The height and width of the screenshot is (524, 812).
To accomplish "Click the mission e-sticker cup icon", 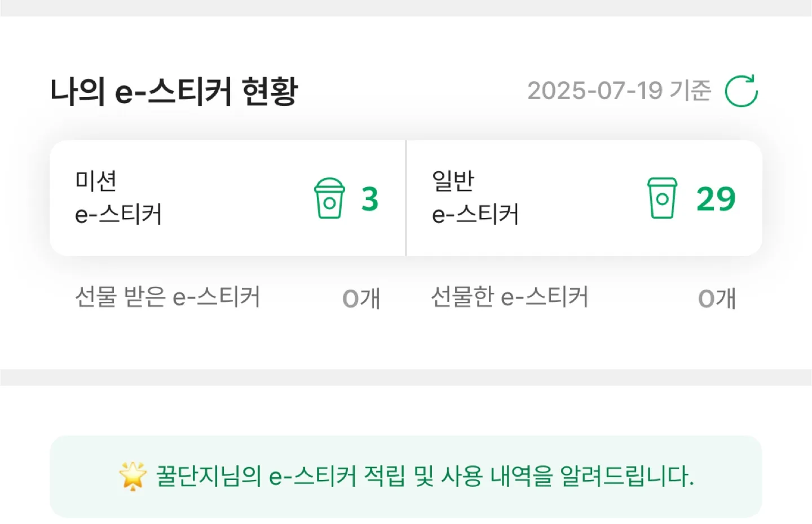I will click(329, 198).
